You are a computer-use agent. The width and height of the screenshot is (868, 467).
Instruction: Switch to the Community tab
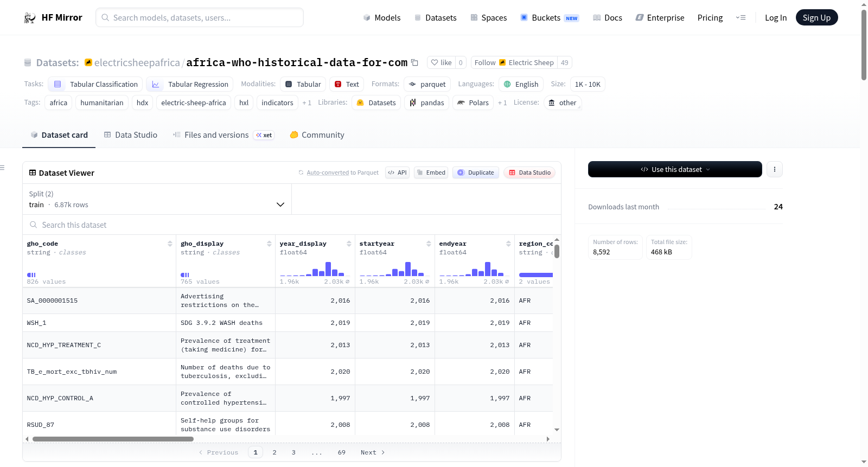click(x=317, y=135)
